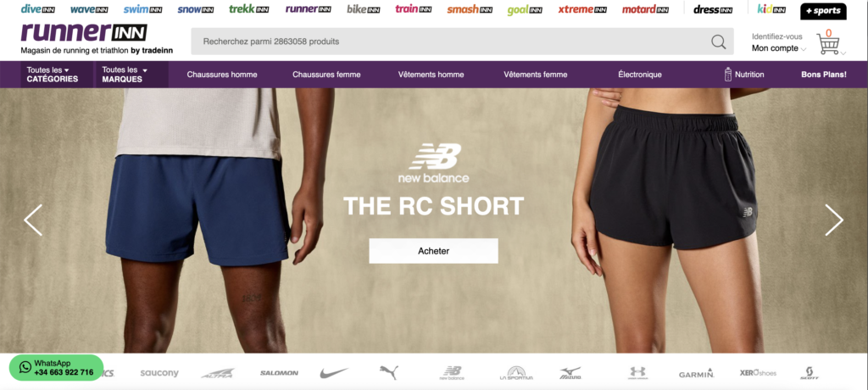
Task: Click the runnerINN main logo
Action: tap(84, 33)
